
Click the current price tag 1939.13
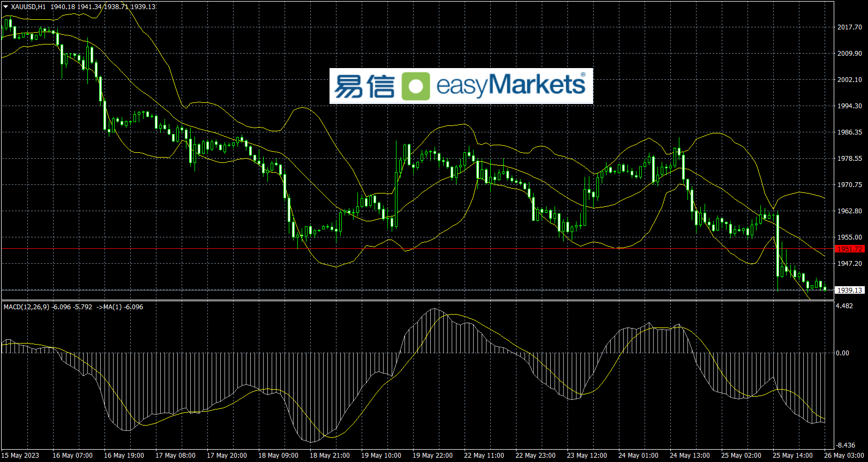click(x=850, y=290)
